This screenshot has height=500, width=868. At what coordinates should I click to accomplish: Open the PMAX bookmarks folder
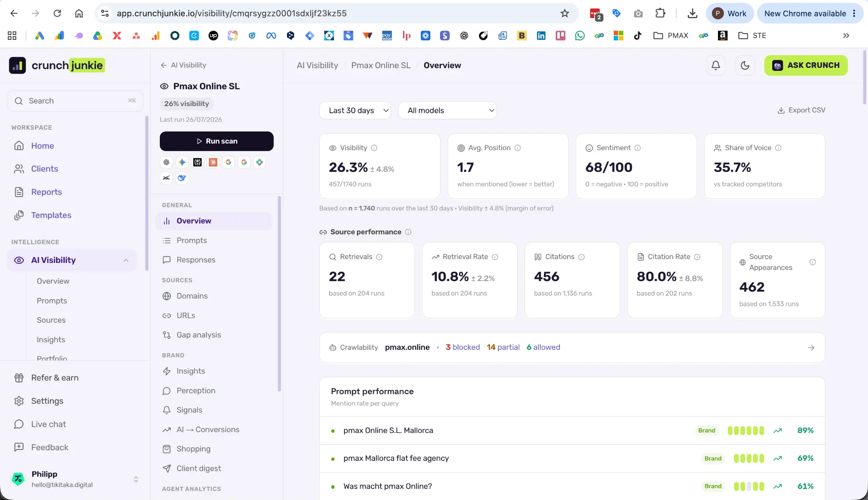670,36
